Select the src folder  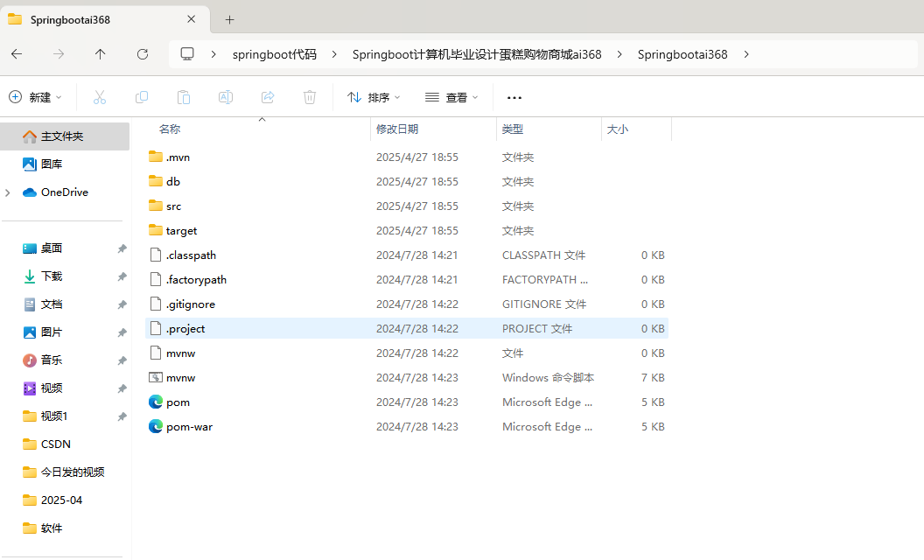tap(407, 206)
